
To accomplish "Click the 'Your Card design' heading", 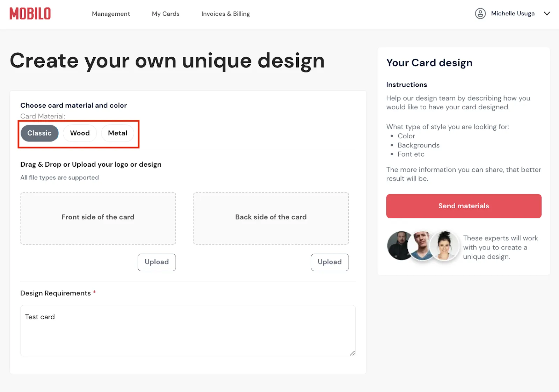I will [429, 63].
